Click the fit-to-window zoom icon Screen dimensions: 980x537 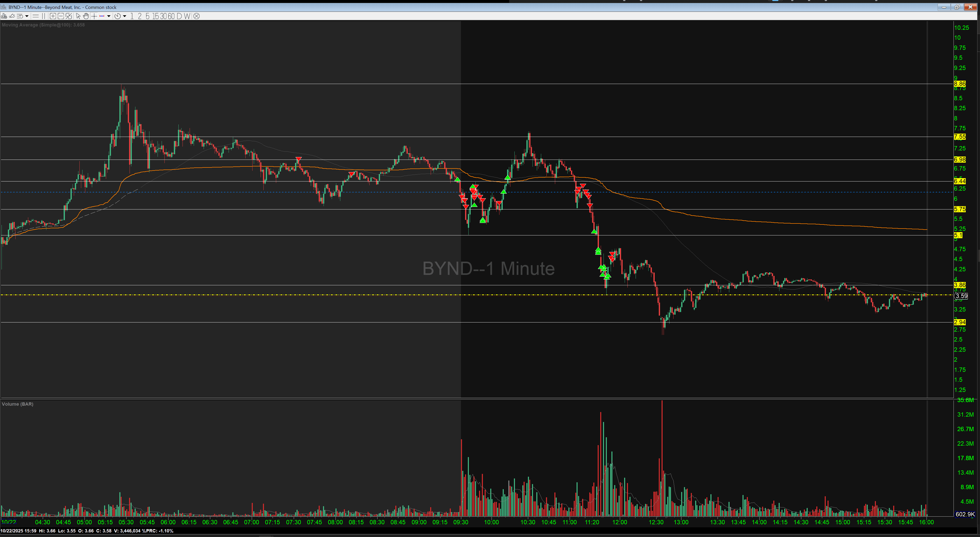tap(68, 16)
